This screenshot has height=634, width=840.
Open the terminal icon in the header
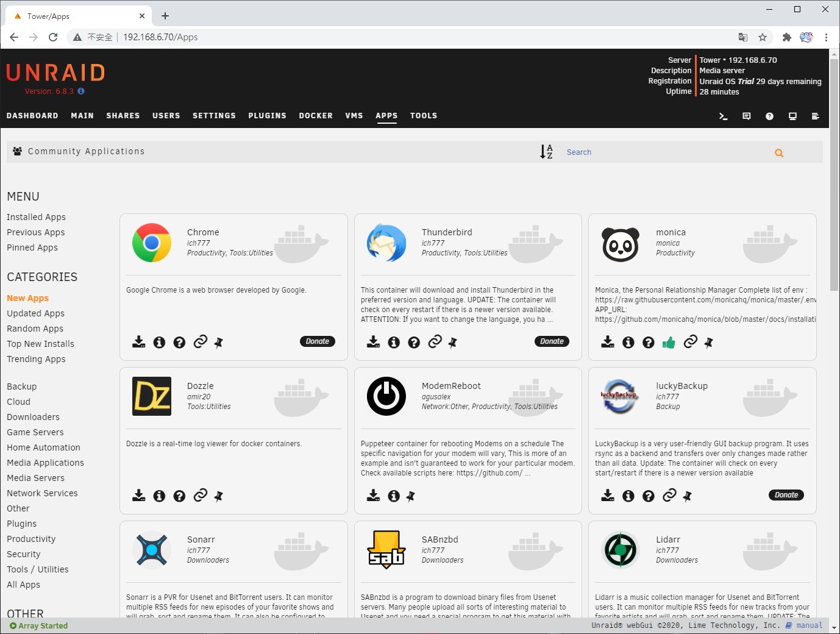(724, 116)
